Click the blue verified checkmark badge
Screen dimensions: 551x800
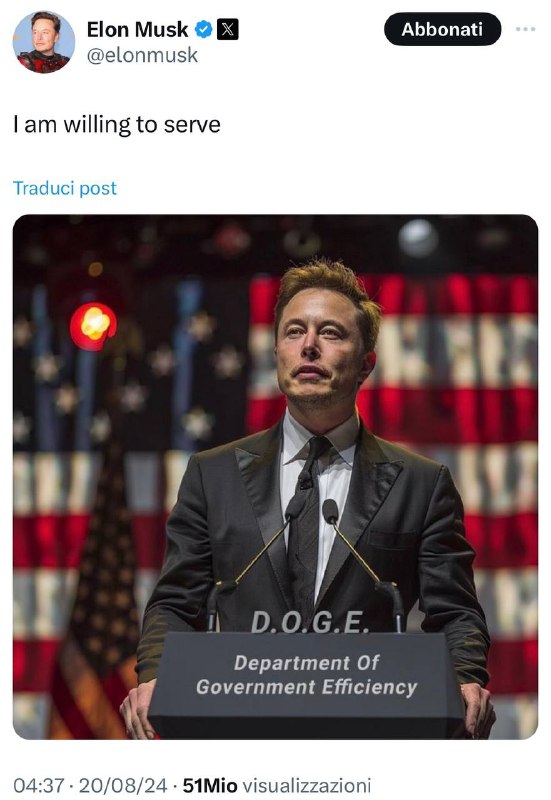click(205, 30)
